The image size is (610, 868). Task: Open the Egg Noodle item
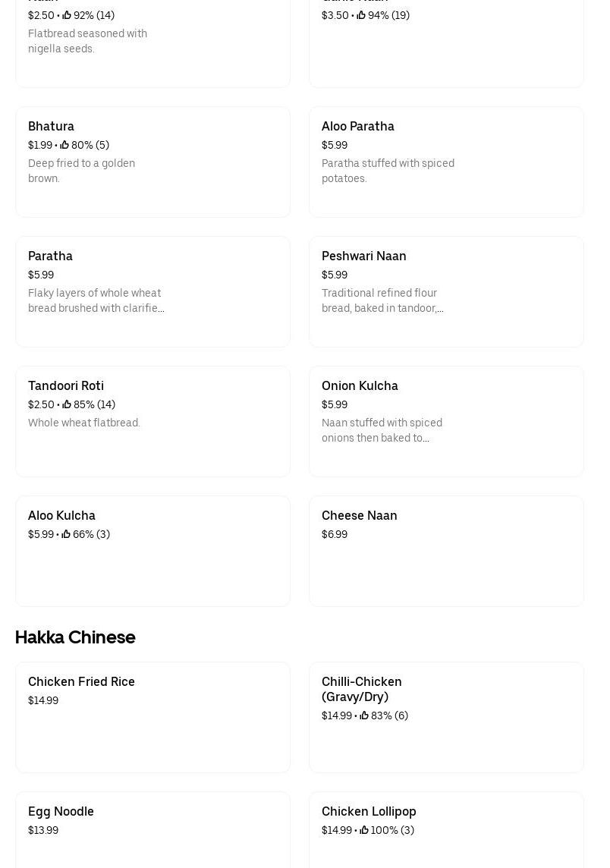(x=61, y=811)
